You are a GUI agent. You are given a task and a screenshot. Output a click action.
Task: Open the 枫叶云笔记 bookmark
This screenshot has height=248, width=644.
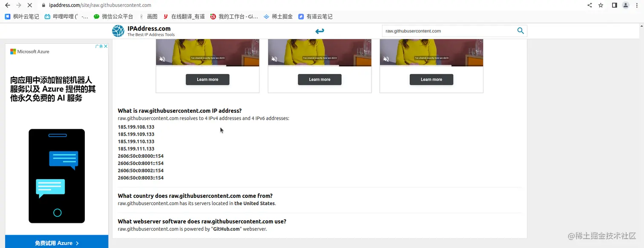22,17
